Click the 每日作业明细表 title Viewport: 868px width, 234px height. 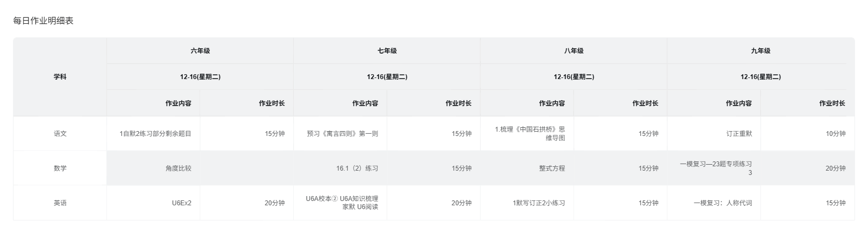(x=43, y=21)
